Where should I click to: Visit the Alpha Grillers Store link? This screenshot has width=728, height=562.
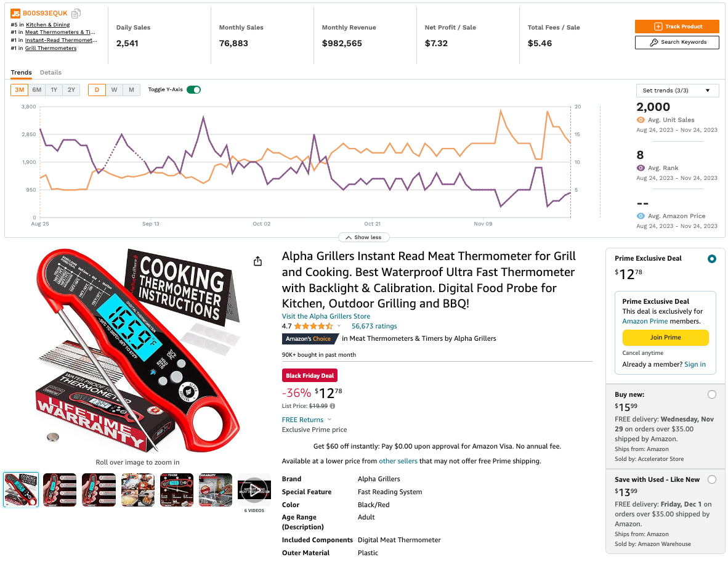click(x=326, y=316)
